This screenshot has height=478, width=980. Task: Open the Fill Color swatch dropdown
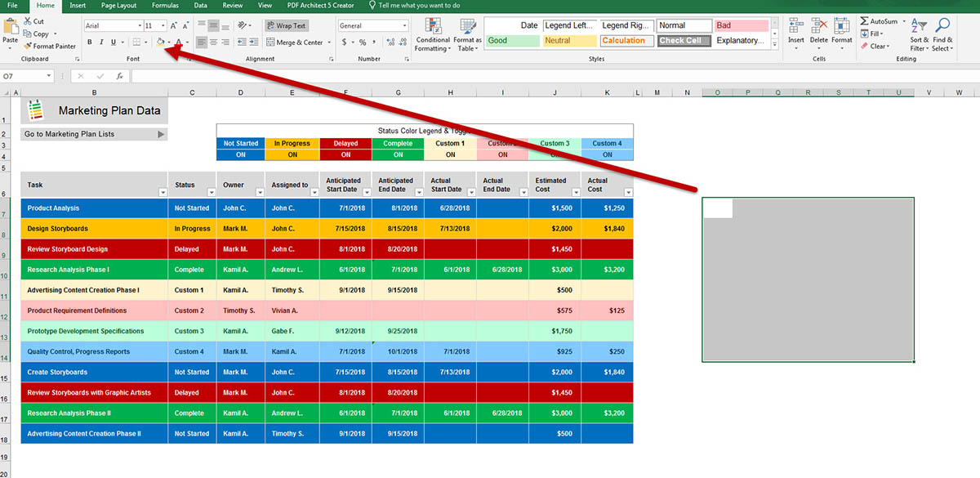pos(170,43)
